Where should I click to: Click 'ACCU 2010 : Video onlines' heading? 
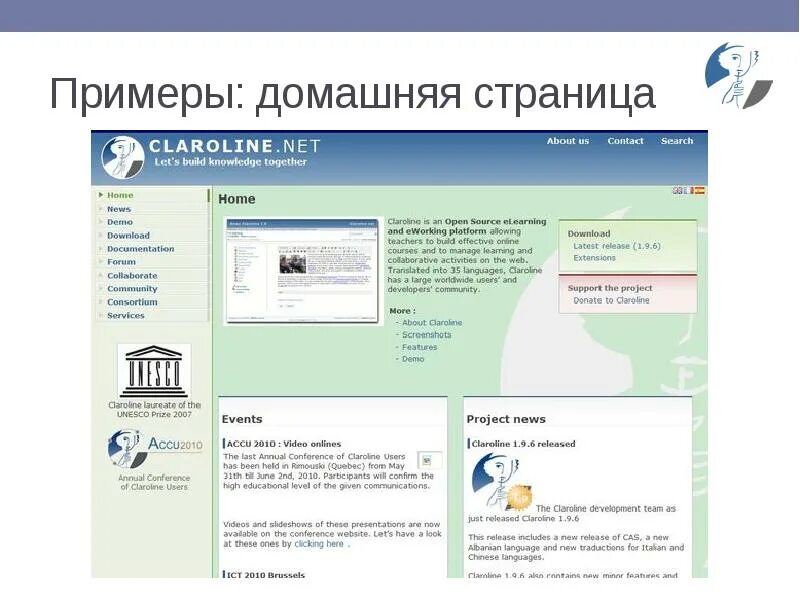click(284, 444)
